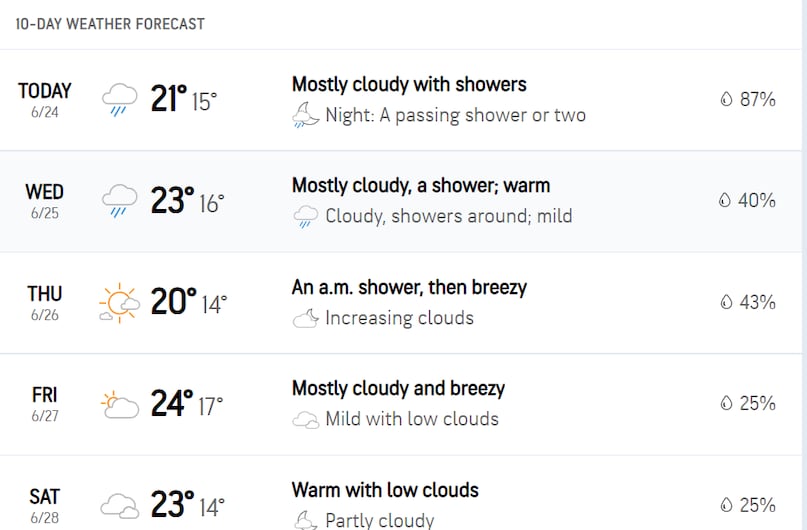The height and width of the screenshot is (530, 807).
Task: Click the raindrop icon beside 43%
Action: pyautogui.click(x=726, y=302)
